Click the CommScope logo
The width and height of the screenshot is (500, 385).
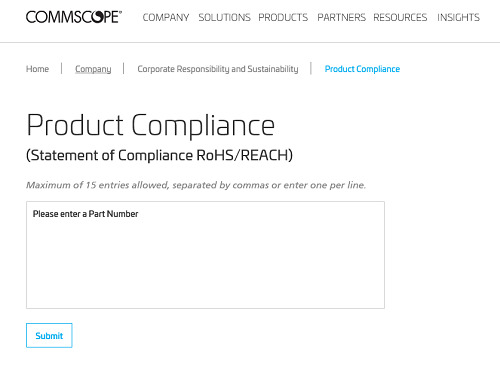(74, 17)
